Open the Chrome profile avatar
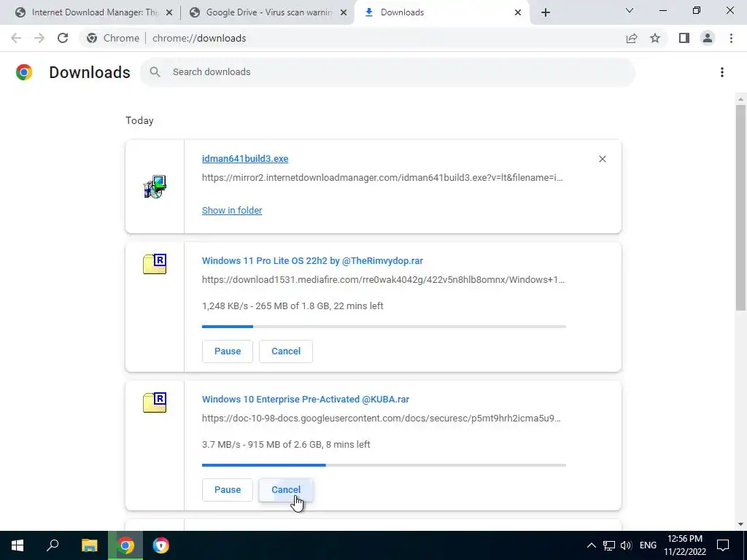This screenshot has height=560, width=747. (708, 38)
